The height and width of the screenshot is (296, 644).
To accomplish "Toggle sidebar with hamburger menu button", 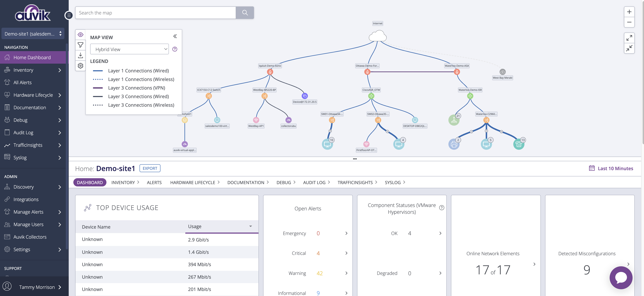I will pyautogui.click(x=69, y=16).
